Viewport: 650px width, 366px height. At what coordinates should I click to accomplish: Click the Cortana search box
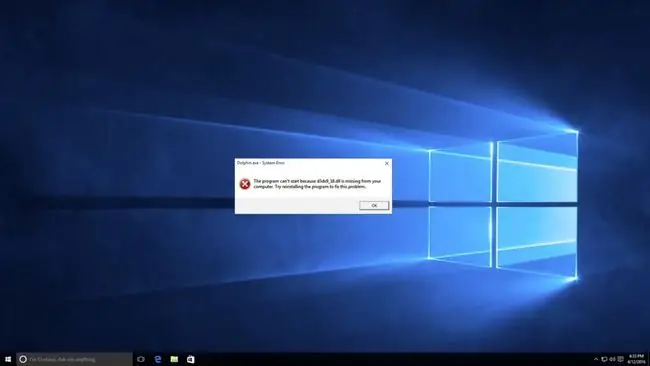coord(74,359)
